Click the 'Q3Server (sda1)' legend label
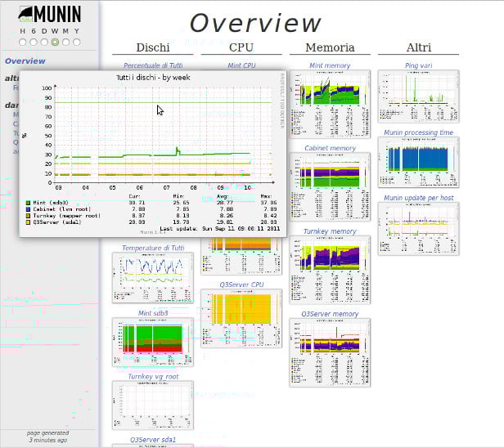The width and height of the screenshot is (504, 448). [x=57, y=222]
